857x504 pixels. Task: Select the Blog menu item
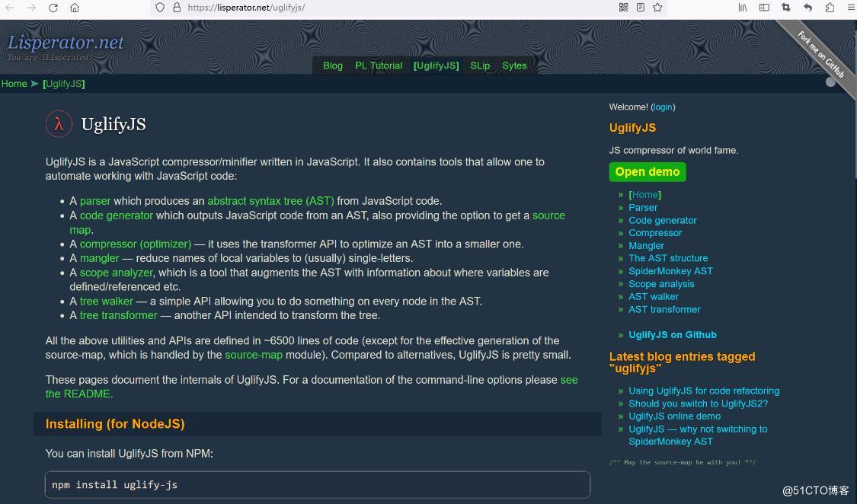pyautogui.click(x=332, y=65)
